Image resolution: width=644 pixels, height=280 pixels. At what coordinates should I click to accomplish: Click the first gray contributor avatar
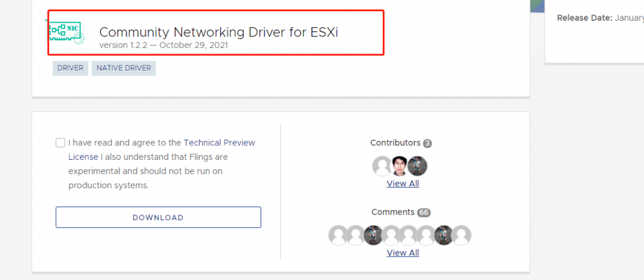pos(382,166)
